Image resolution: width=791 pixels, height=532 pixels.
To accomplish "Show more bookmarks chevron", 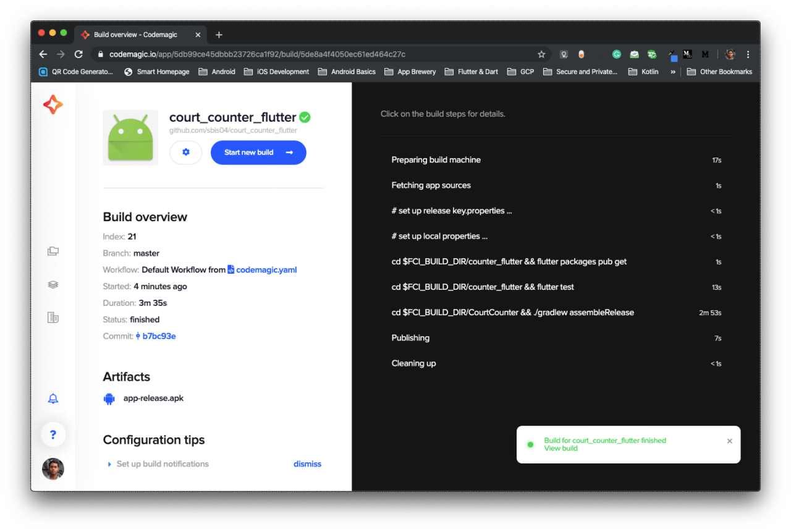I will [673, 72].
